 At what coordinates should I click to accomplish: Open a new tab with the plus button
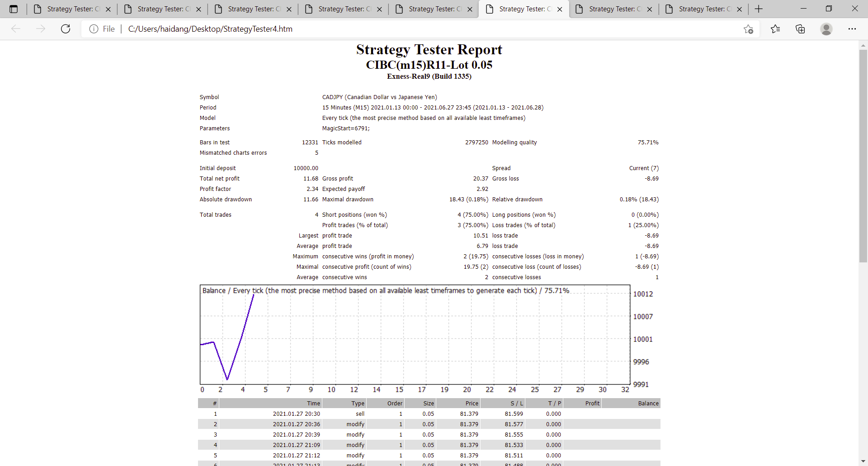tap(759, 9)
